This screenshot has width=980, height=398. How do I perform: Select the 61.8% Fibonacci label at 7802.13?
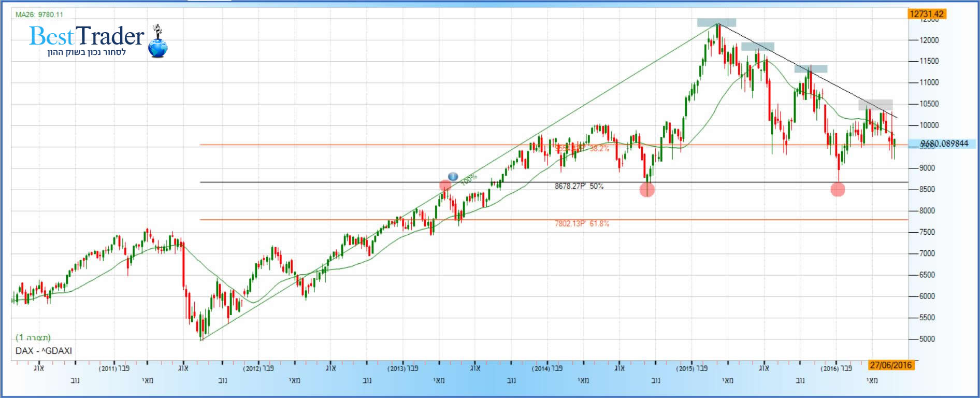click(582, 224)
